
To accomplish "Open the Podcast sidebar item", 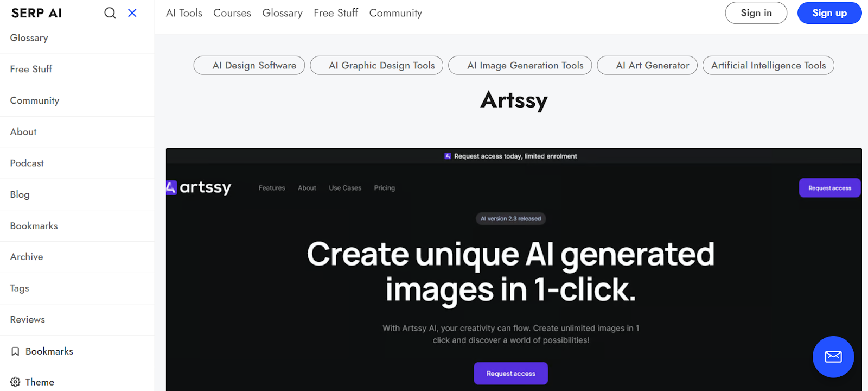I will click(x=77, y=163).
